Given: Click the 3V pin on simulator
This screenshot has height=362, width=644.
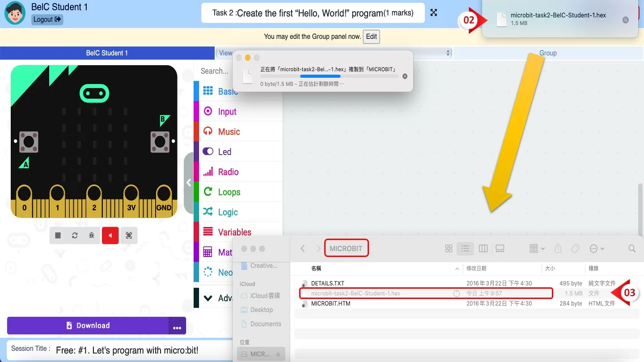Looking at the screenshot, I should click(131, 201).
